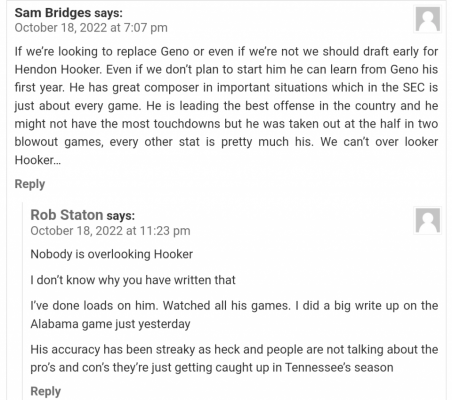
Task: Reply to Rob Staton's comment
Action: [46, 391]
